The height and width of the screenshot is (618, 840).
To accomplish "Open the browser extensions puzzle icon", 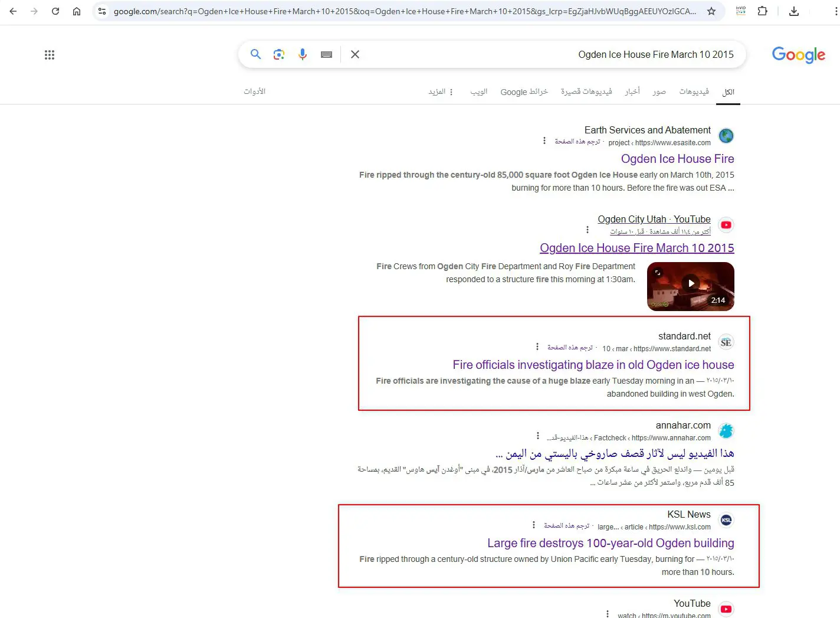I will pos(762,11).
